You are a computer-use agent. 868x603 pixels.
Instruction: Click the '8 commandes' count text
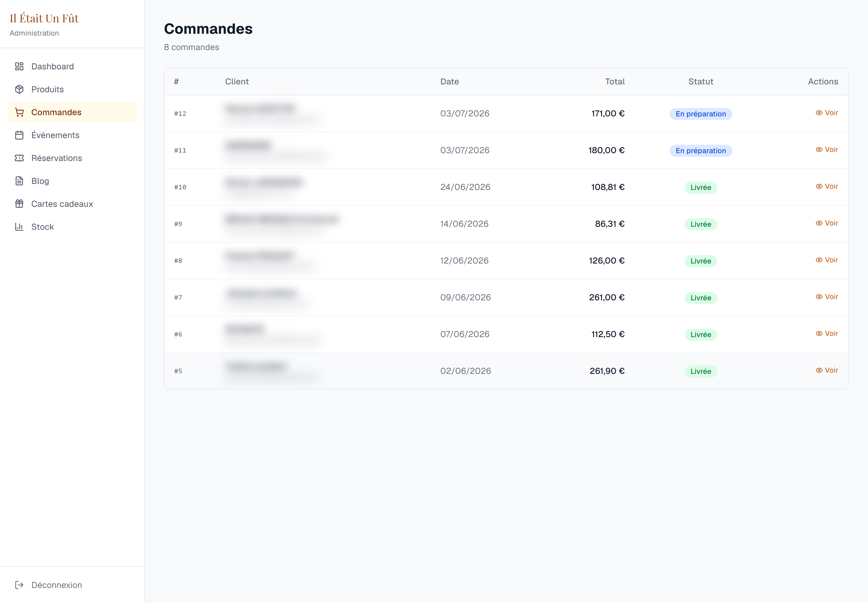[191, 47]
